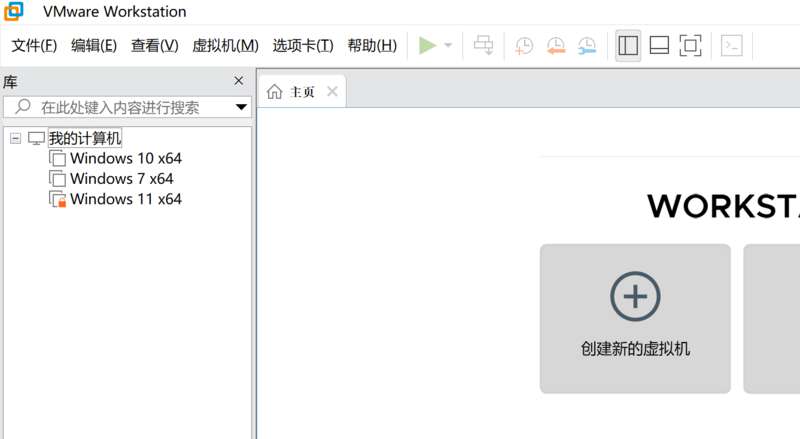Open the 选项卡(T) menu
Viewport: 800px width, 439px height.
303,45
